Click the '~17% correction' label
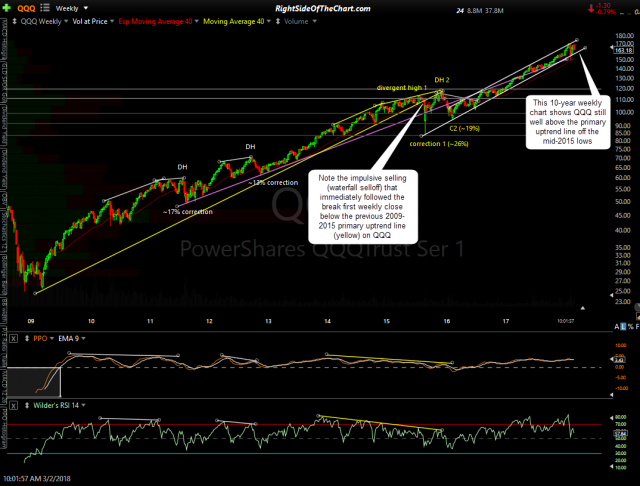This screenshot has width=640, height=486. click(x=188, y=212)
